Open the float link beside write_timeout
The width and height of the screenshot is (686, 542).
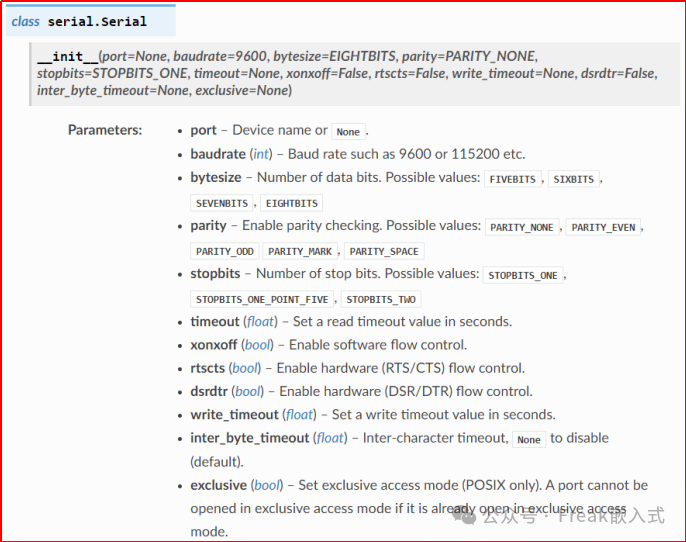(x=299, y=414)
